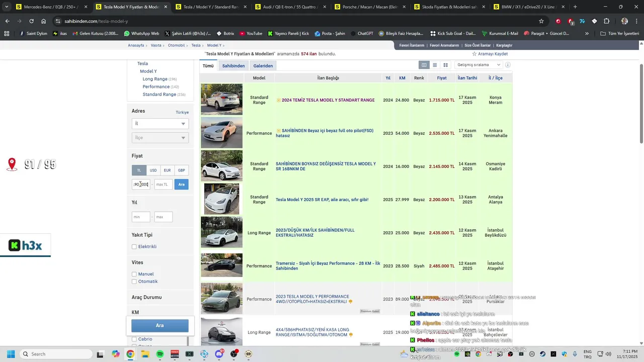Click the minimum price input field
The width and height of the screenshot is (644, 362).
(141, 185)
